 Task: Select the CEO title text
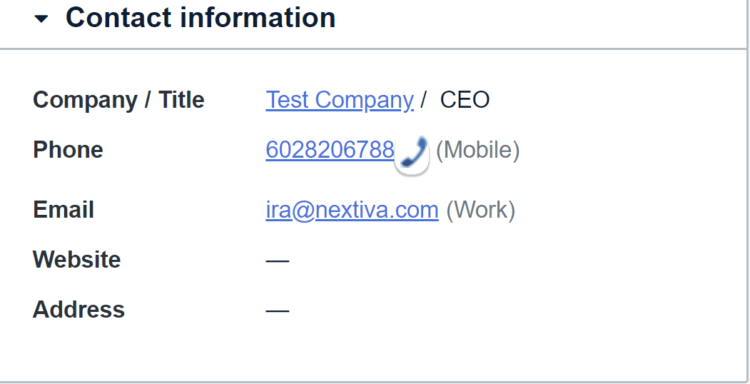click(x=464, y=100)
